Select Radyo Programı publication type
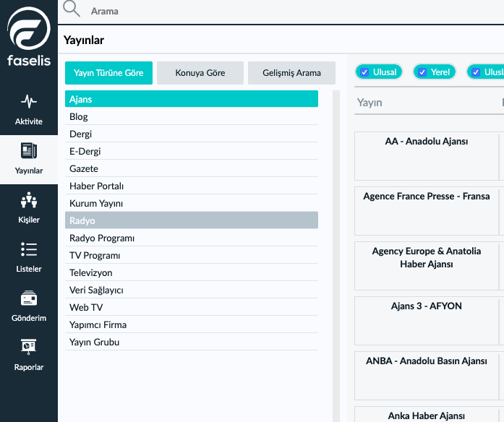The width and height of the screenshot is (504, 422). 192,238
